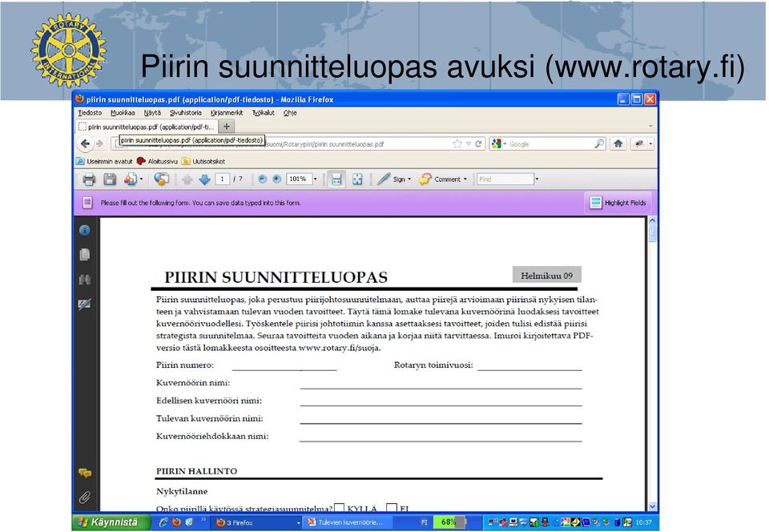Click the purple form document icon
769x532 pixels.
(x=87, y=203)
